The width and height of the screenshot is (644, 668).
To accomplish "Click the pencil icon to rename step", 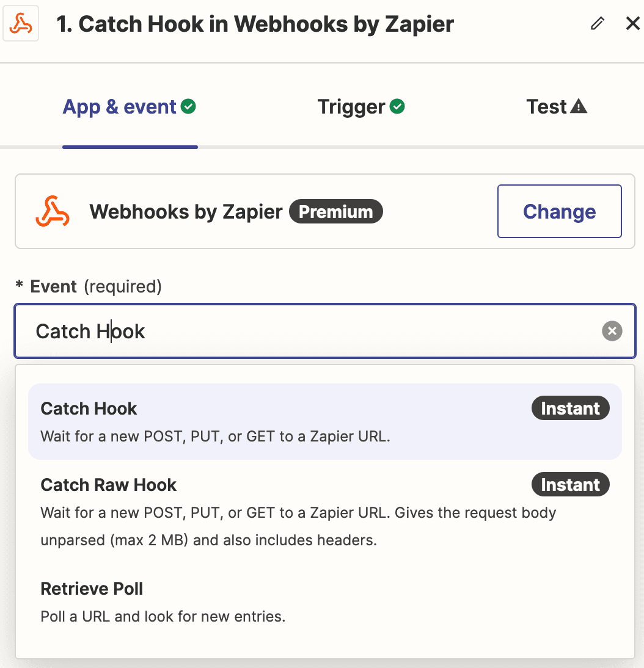I will click(597, 23).
